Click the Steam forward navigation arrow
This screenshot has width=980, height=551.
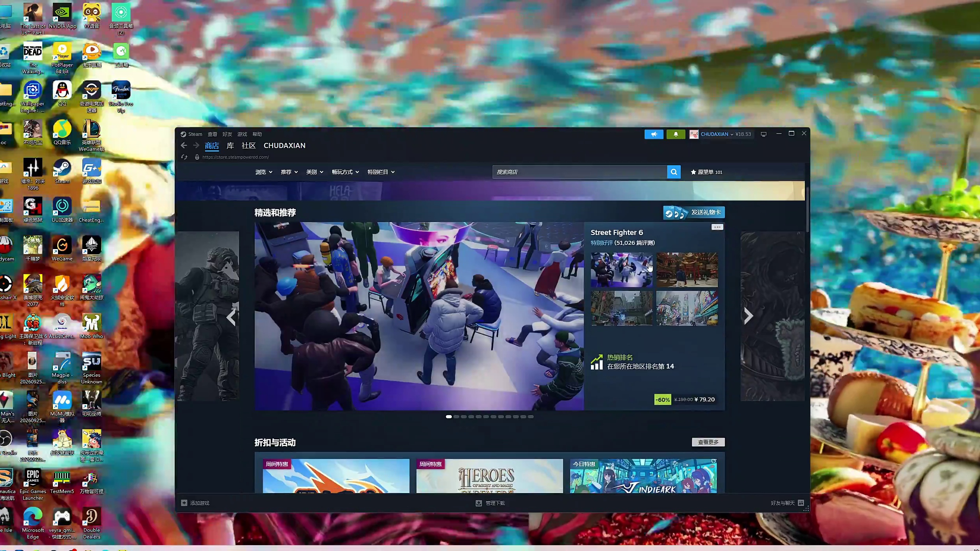click(x=196, y=145)
